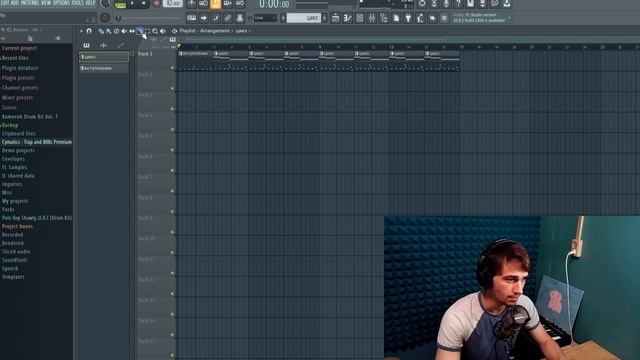Open the Playlist view from the toolbar
The height and width of the screenshot is (360, 640).
tap(335, 18)
